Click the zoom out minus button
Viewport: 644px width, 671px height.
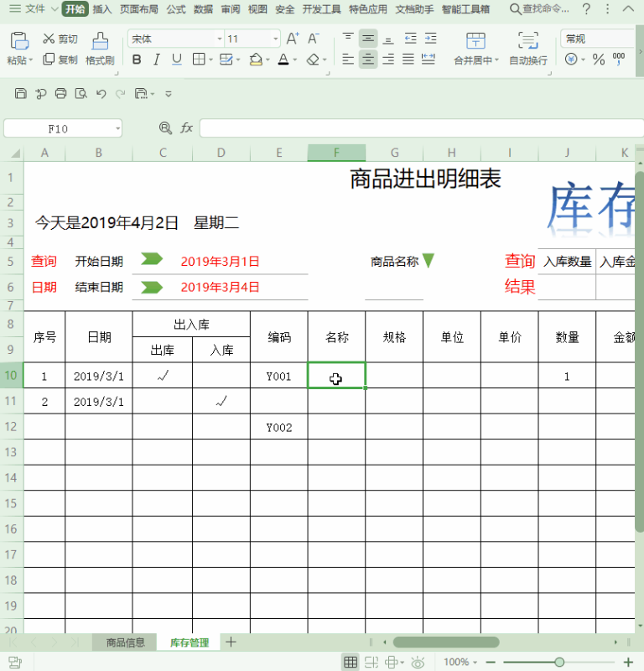(x=491, y=662)
